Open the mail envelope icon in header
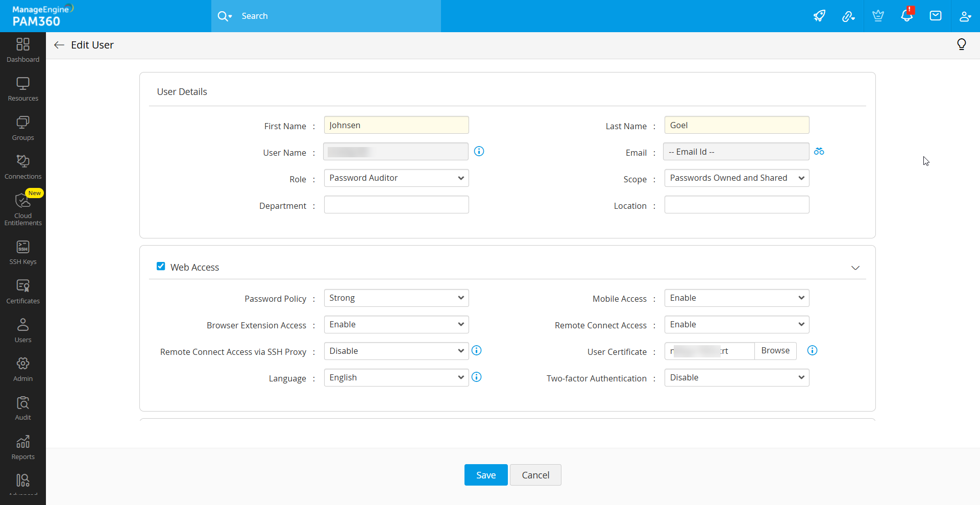Image resolution: width=980 pixels, height=505 pixels. pos(936,16)
